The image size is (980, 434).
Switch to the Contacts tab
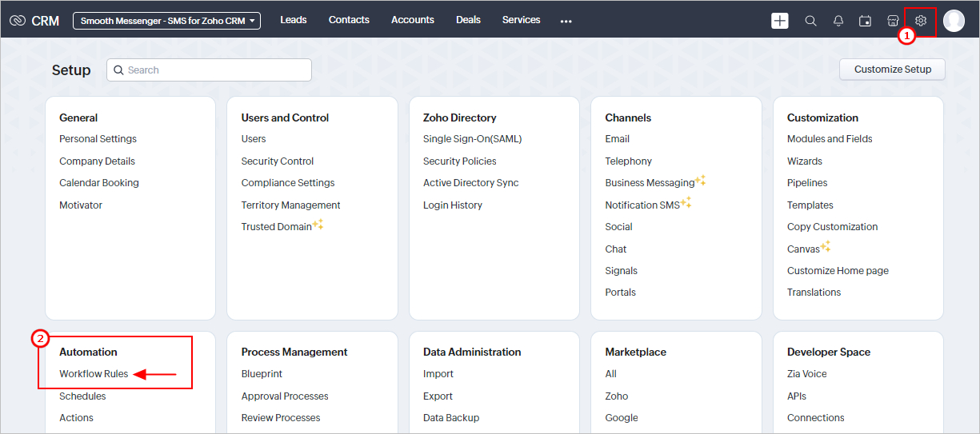[349, 20]
